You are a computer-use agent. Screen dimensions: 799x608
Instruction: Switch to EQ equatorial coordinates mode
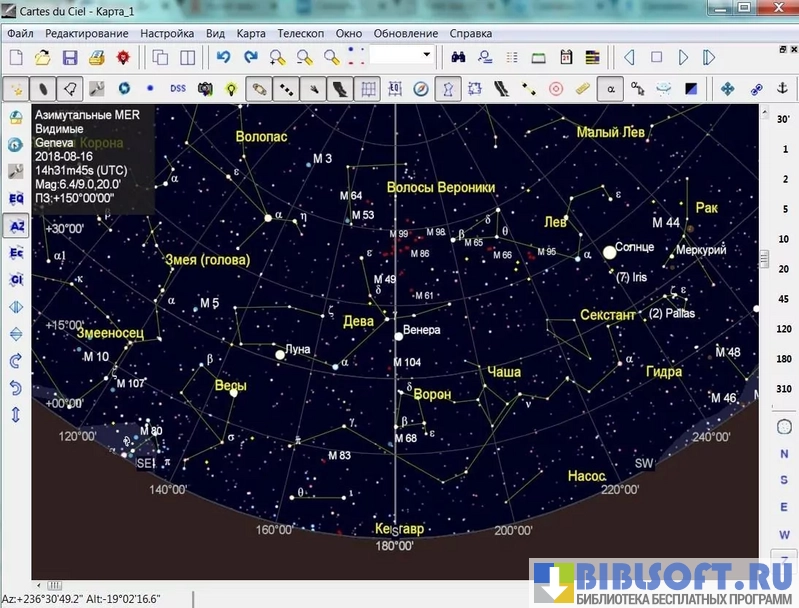click(x=16, y=199)
